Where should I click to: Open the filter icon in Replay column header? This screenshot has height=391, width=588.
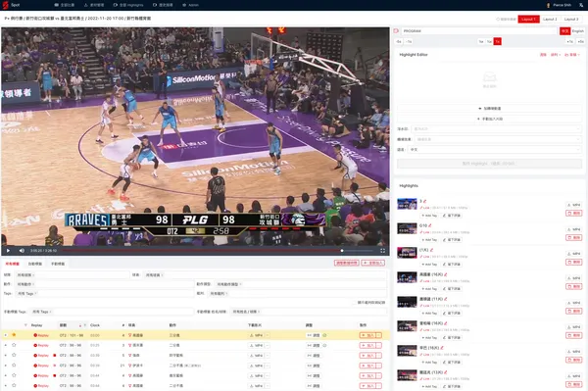[25, 325]
